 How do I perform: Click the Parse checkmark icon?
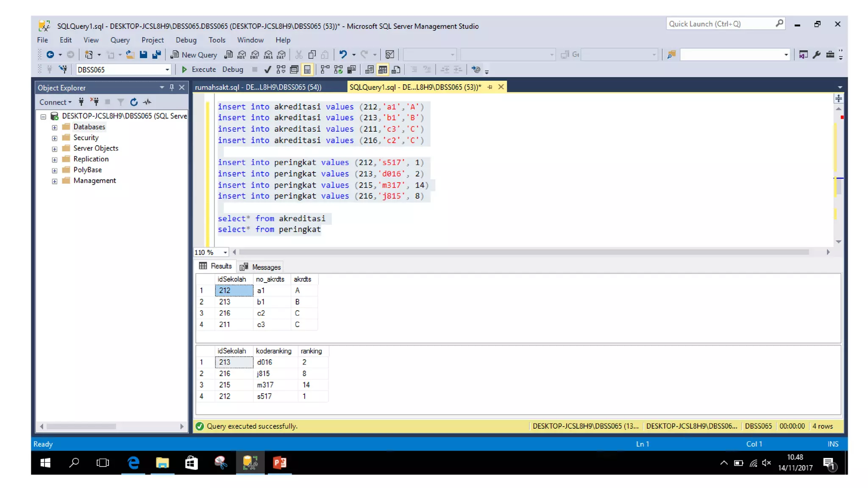click(x=267, y=70)
